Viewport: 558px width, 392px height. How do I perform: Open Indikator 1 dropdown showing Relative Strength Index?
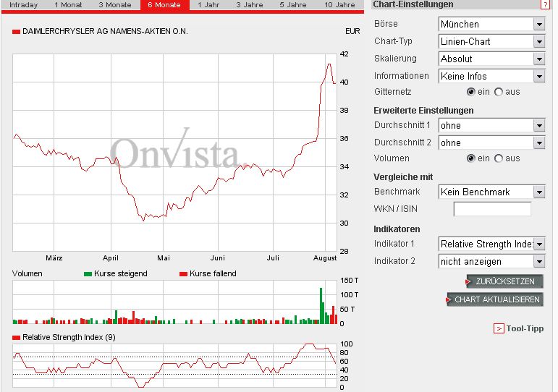click(x=492, y=244)
